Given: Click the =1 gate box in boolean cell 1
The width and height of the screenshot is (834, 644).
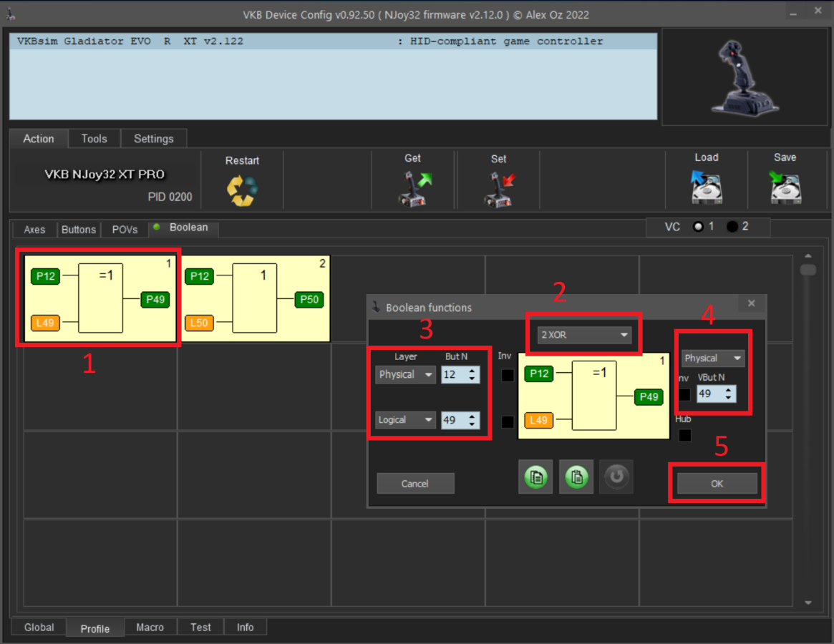Looking at the screenshot, I should click(x=100, y=298).
